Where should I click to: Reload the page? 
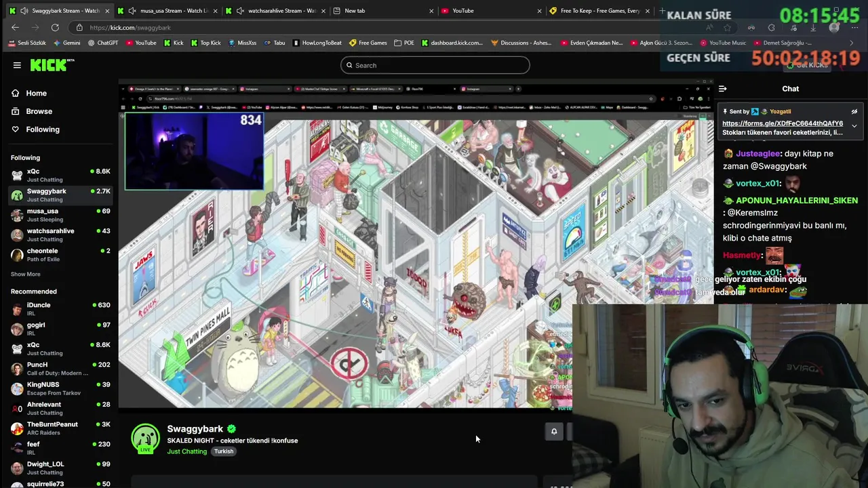[55, 28]
